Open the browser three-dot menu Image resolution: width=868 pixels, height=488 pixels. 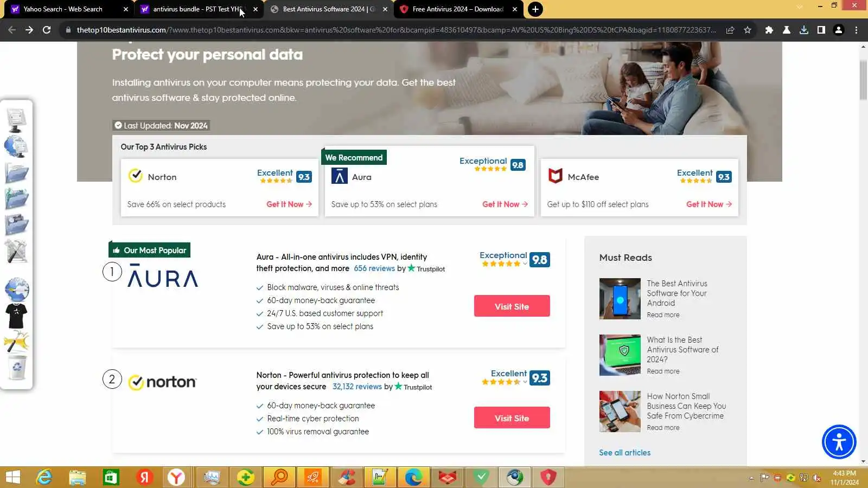click(x=857, y=30)
